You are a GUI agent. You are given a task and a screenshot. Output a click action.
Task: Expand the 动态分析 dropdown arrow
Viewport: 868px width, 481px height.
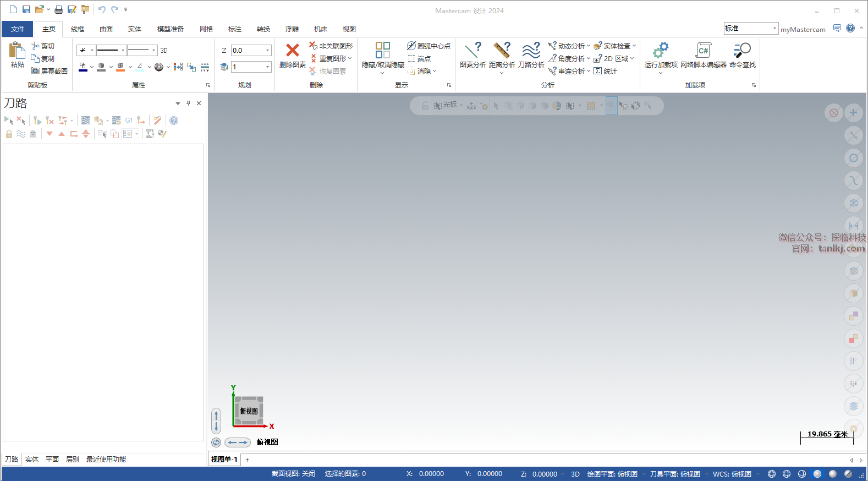(588, 46)
